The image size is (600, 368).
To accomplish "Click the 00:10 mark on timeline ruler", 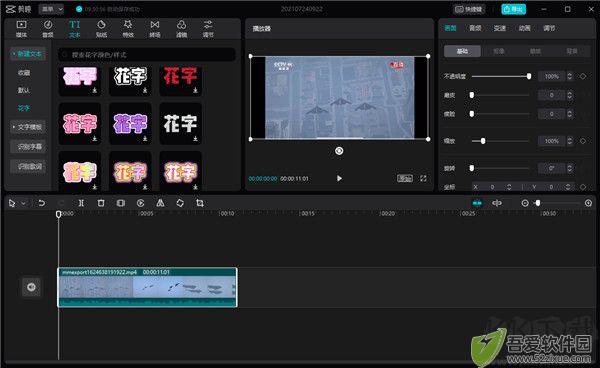I will 227,213.
